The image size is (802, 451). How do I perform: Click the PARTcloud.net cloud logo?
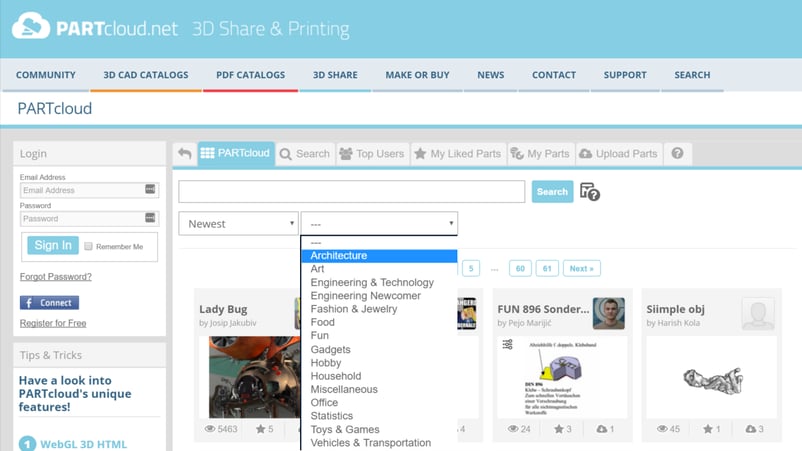31,26
